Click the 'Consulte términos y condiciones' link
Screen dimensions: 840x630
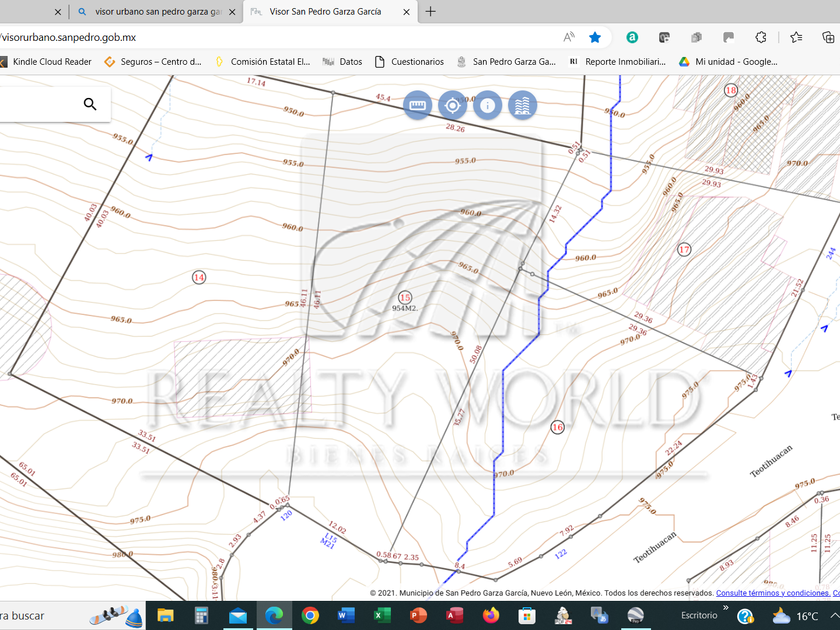tap(773, 593)
